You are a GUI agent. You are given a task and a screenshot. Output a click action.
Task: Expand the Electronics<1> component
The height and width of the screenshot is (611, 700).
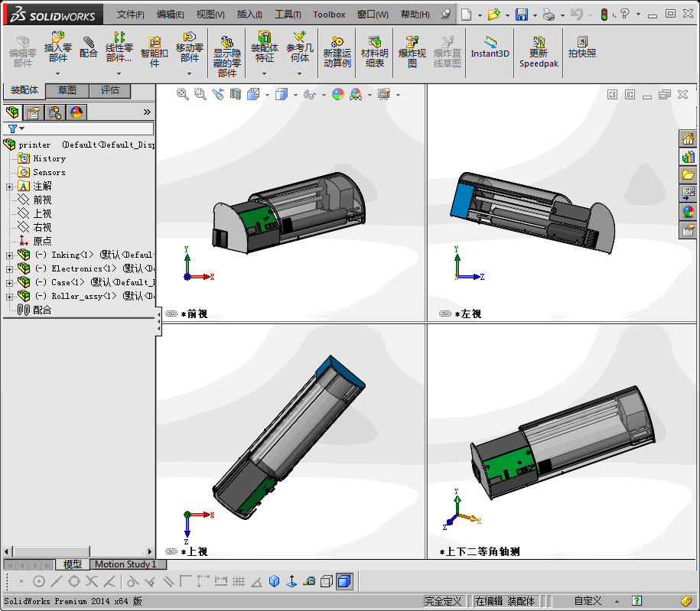(9, 269)
